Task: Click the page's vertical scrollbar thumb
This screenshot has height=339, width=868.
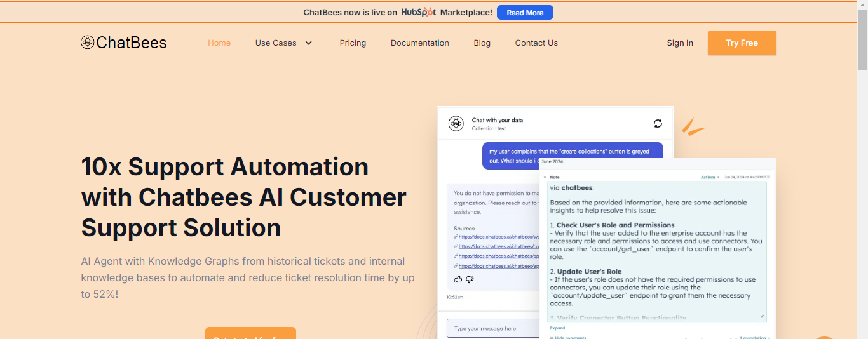Action: pos(862,38)
